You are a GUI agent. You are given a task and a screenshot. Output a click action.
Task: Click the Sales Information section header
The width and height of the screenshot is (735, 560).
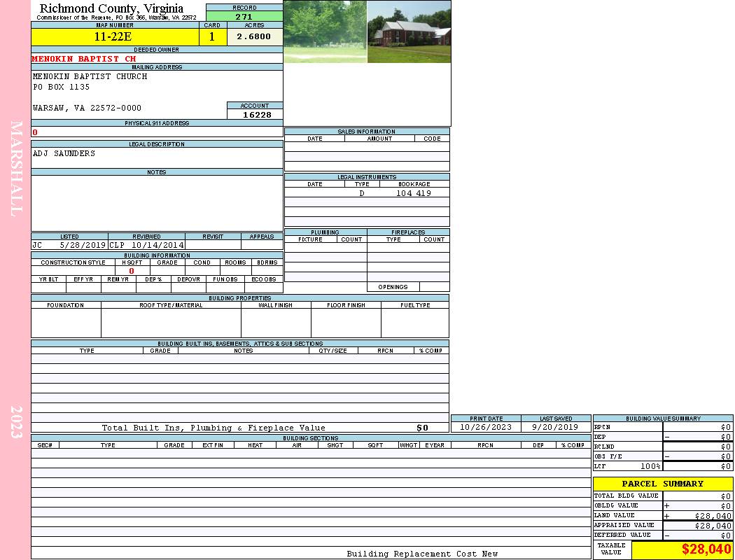tap(366, 132)
